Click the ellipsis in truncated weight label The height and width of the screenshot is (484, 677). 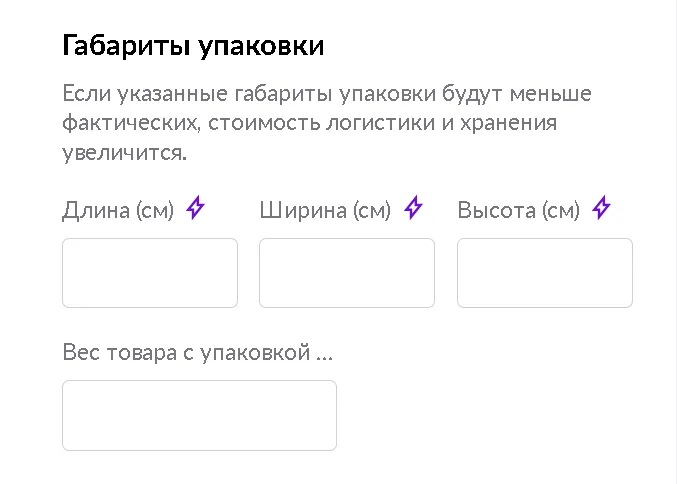(x=324, y=354)
